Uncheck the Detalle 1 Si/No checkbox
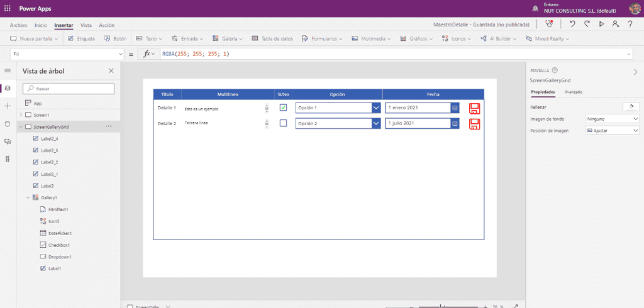 click(x=283, y=107)
